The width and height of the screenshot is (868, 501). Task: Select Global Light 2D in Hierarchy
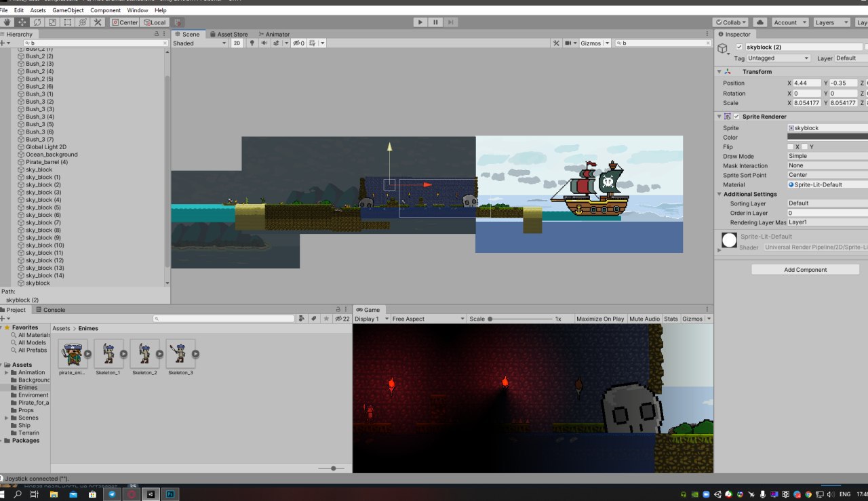click(x=46, y=146)
